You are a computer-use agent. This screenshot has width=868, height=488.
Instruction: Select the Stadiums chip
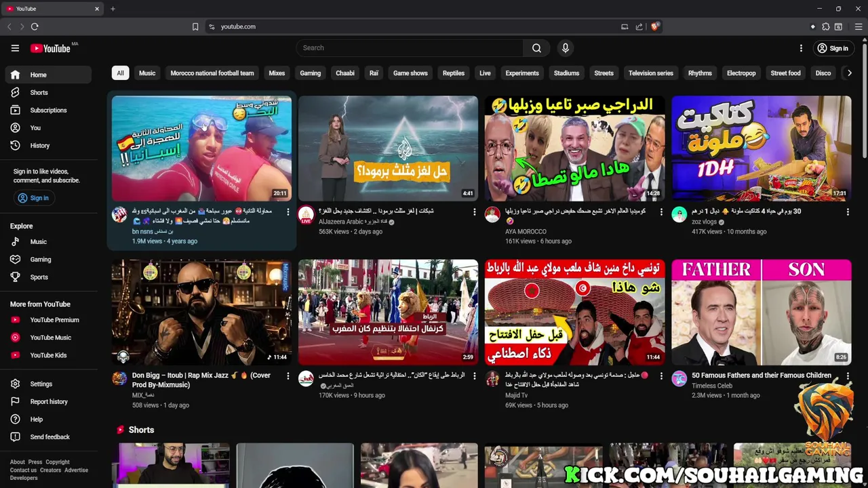(566, 73)
